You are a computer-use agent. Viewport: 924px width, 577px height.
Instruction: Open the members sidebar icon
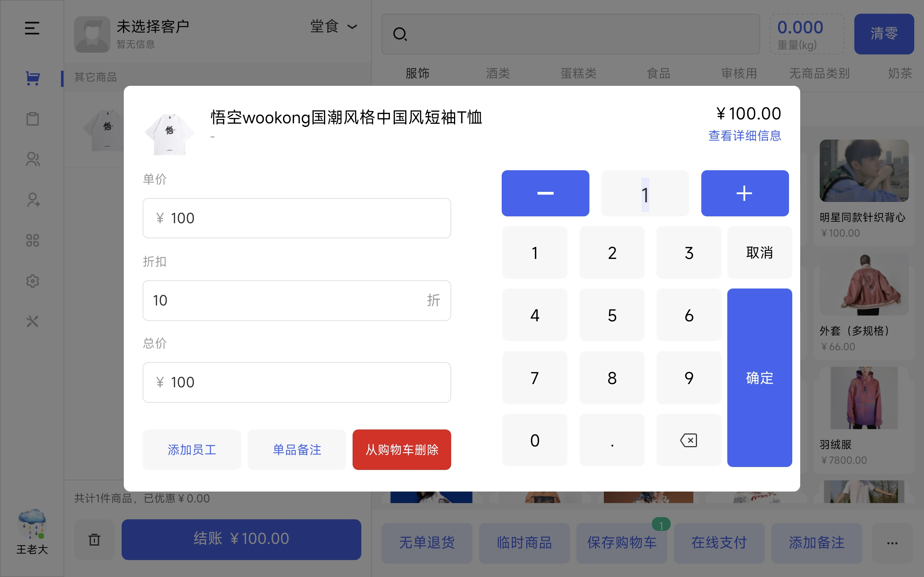pos(32,159)
